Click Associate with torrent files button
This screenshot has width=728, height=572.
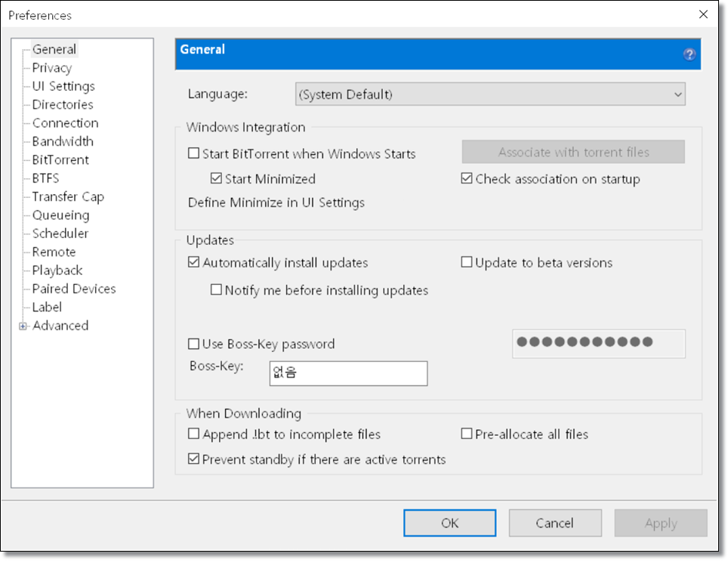pos(573,152)
